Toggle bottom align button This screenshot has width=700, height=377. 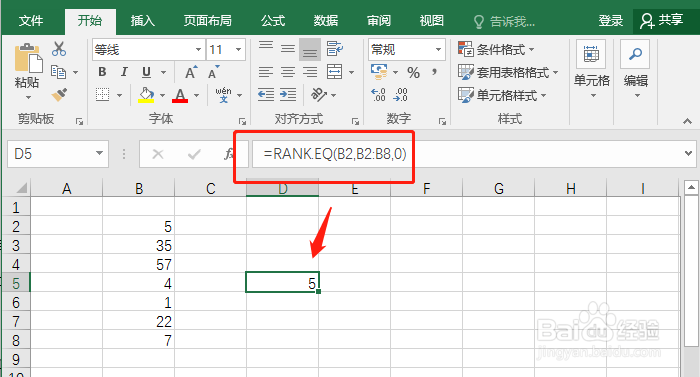[310, 49]
